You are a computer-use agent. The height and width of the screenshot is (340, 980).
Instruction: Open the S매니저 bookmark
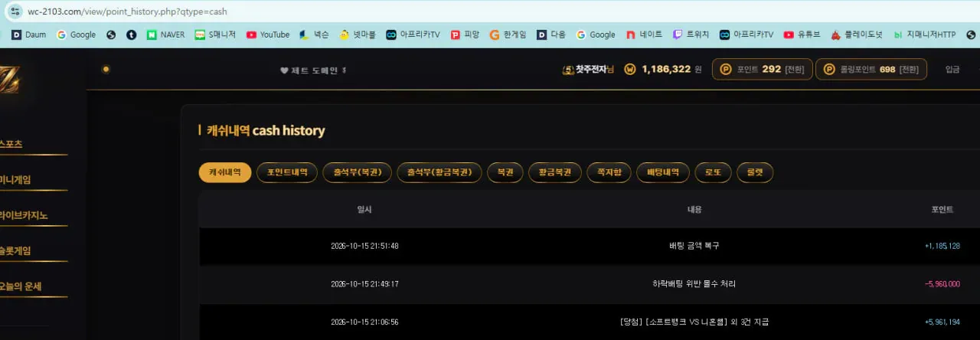click(215, 34)
